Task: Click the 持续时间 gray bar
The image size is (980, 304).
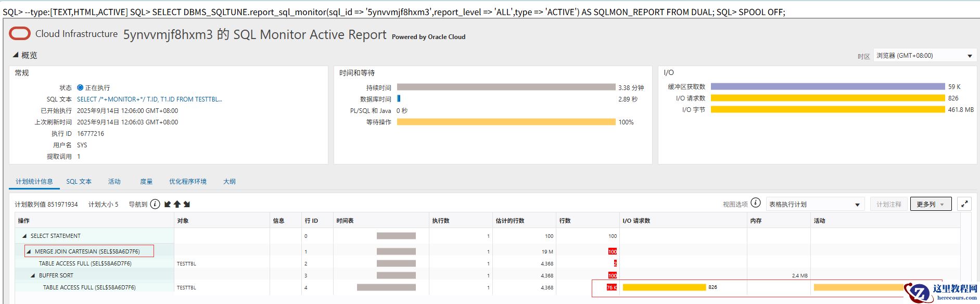Action: (x=506, y=87)
